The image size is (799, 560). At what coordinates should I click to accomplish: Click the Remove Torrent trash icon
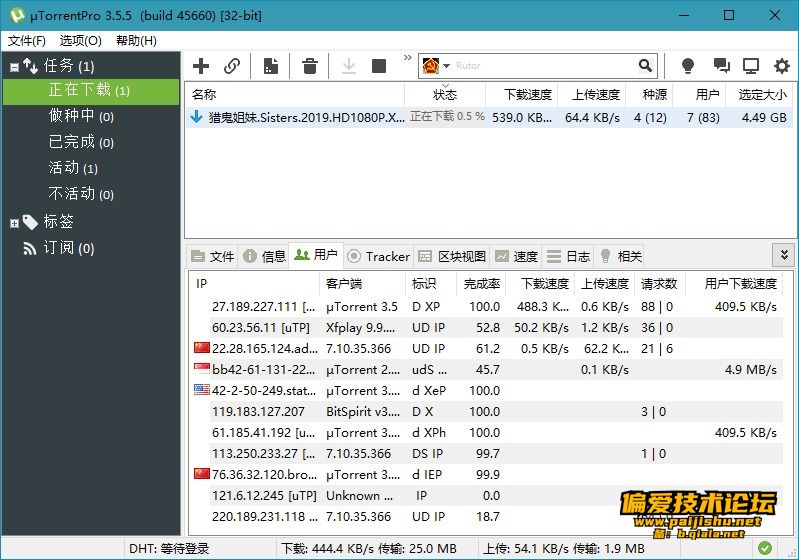309,66
